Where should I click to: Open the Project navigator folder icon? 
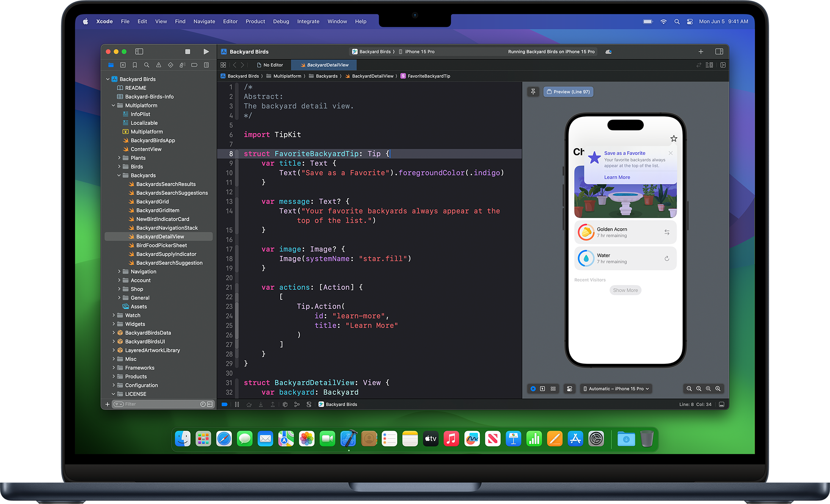click(x=111, y=65)
